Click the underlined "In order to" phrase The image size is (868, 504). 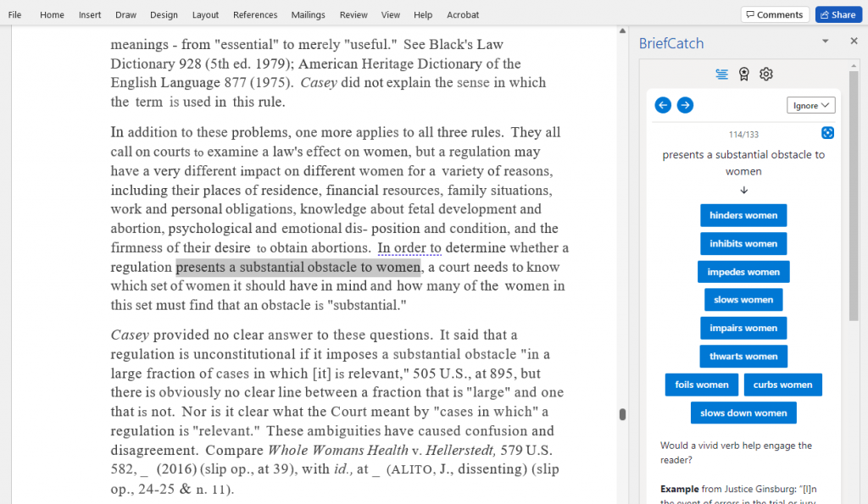click(409, 248)
